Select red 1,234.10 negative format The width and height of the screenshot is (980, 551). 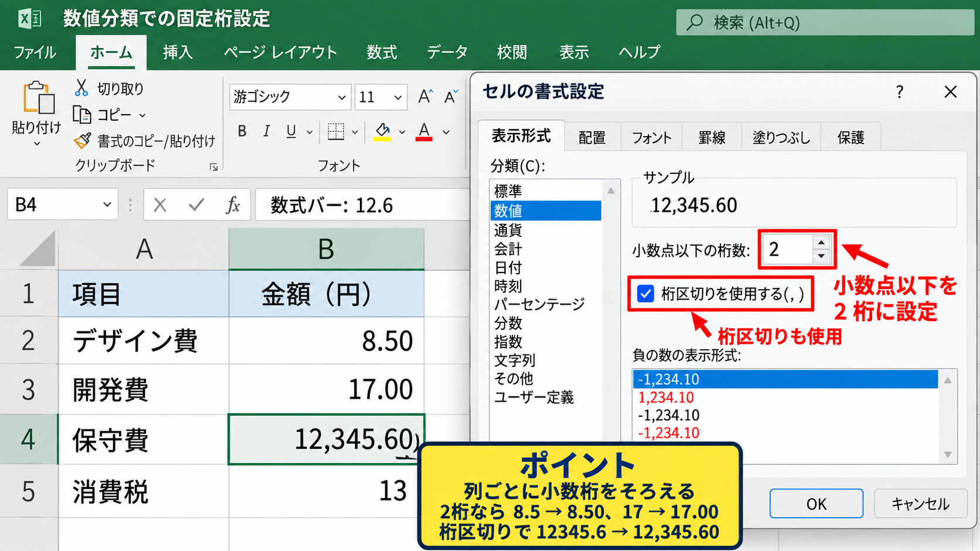click(x=785, y=397)
